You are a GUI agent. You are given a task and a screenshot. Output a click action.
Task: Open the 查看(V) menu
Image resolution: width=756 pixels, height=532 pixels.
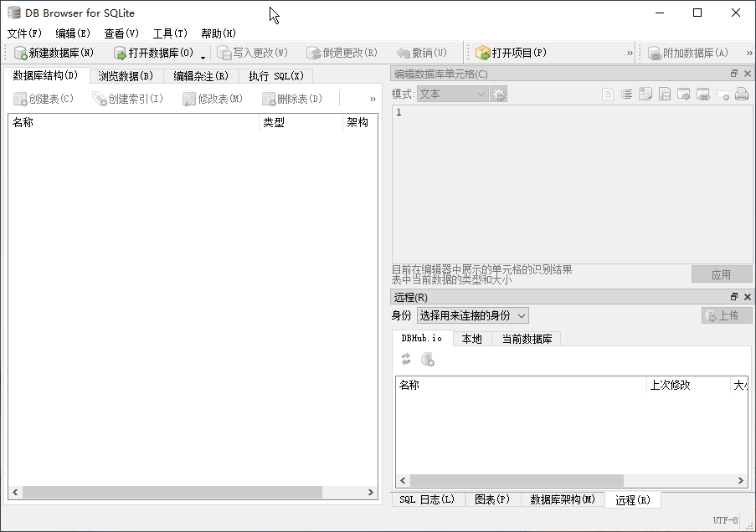coord(121,33)
